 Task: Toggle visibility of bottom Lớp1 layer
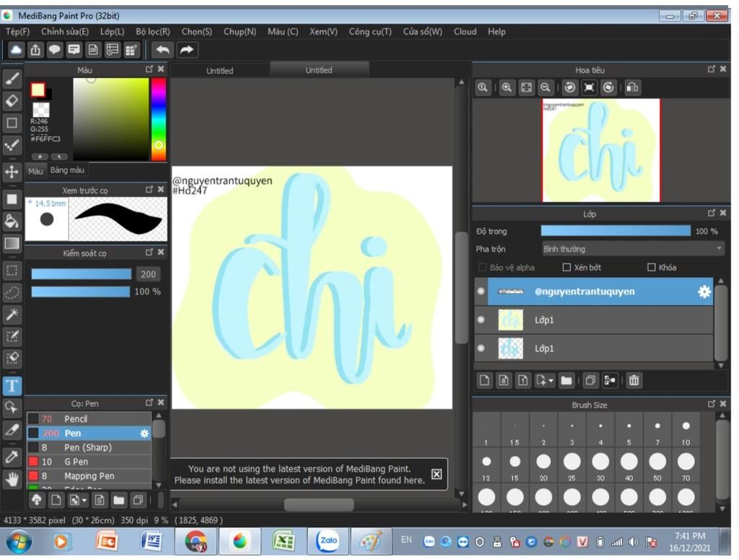[x=481, y=349]
